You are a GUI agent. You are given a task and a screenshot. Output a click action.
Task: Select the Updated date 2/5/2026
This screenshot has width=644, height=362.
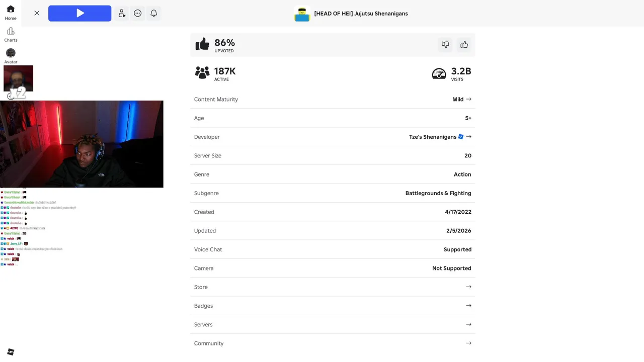coord(459,231)
